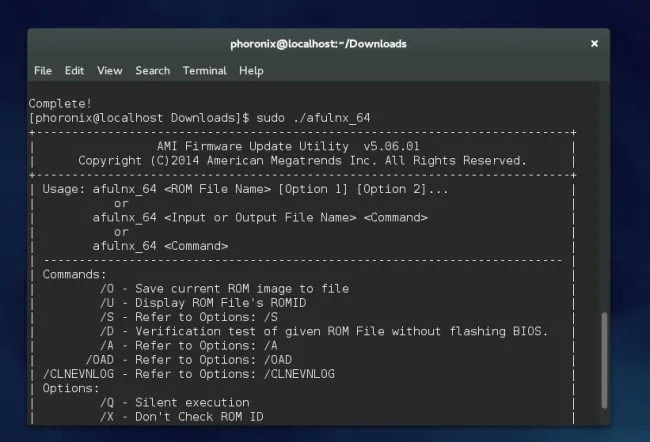This screenshot has width=650, height=442.
Task: Click the 'Commands:' heading
Action: click(74, 274)
